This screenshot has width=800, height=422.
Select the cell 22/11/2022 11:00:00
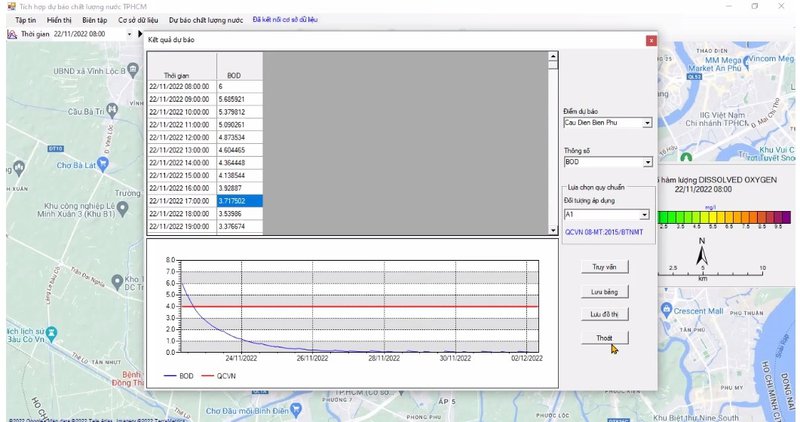182,125
